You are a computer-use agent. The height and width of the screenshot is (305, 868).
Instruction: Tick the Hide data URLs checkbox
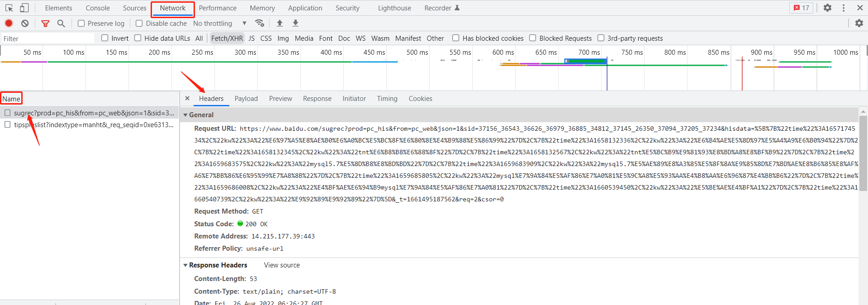pyautogui.click(x=138, y=38)
